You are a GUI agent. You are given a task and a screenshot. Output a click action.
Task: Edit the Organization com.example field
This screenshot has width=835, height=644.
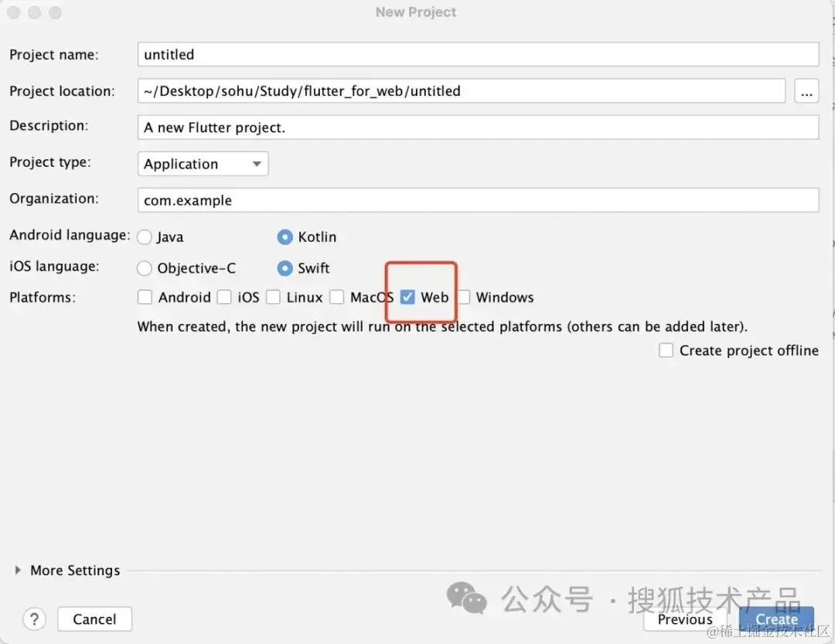click(478, 200)
